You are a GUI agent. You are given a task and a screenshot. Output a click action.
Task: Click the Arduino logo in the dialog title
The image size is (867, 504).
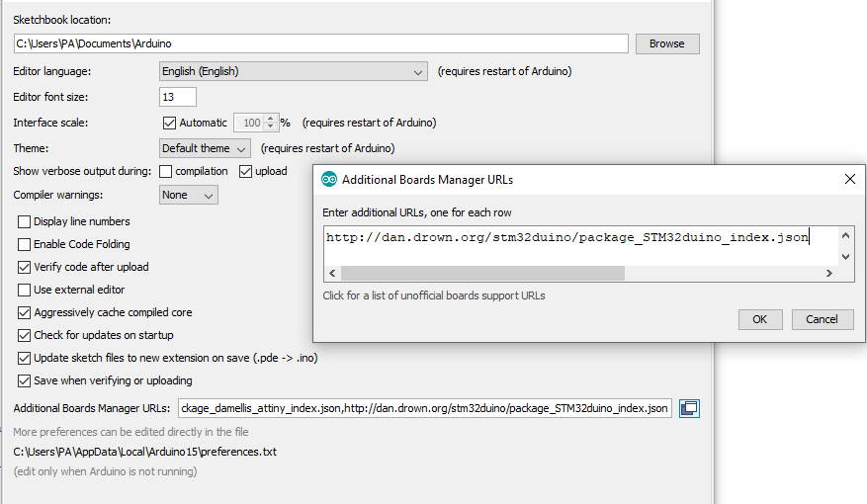[x=329, y=179]
